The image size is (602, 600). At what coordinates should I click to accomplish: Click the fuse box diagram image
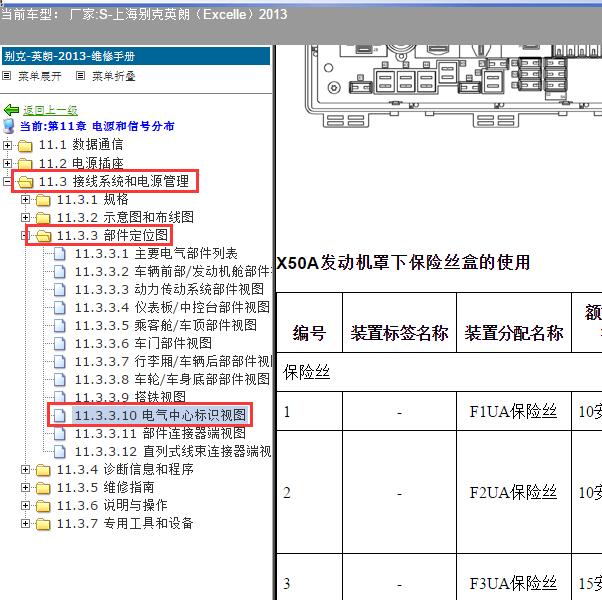click(453, 86)
